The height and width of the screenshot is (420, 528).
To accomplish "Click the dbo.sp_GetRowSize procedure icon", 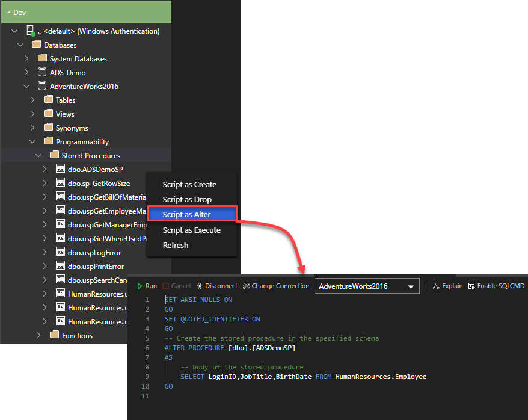I will [x=60, y=182].
